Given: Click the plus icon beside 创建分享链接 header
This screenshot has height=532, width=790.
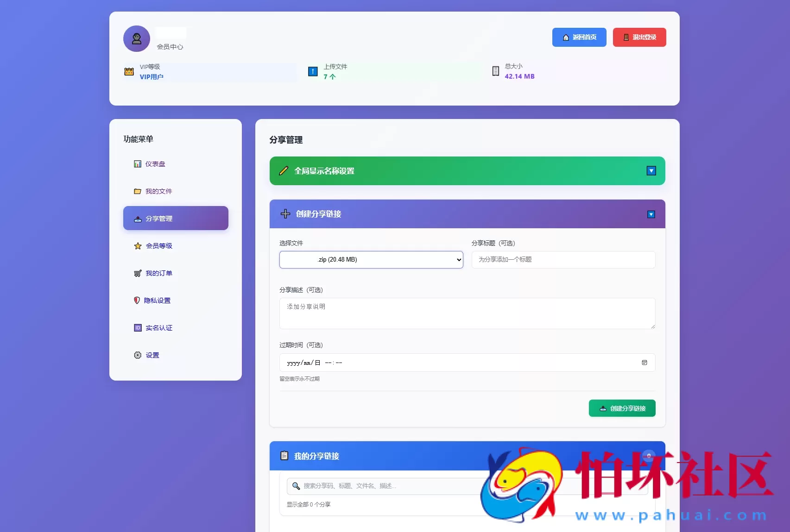Looking at the screenshot, I should (285, 214).
